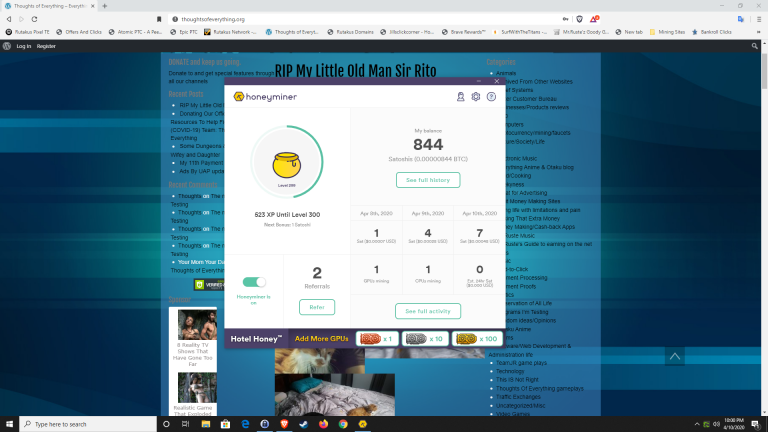Image resolution: width=768 pixels, height=432 pixels.
Task: Open Bankroll Clicks bookmark
Action: click(x=712, y=32)
